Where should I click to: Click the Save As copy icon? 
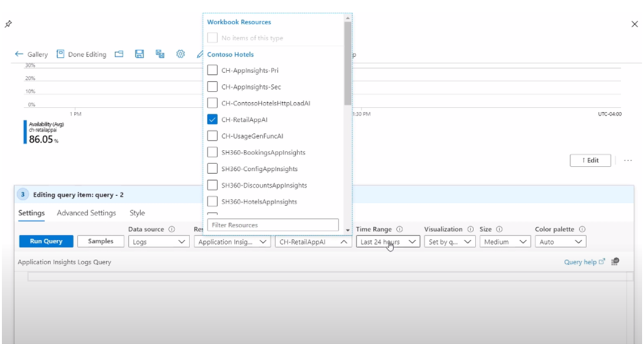(x=160, y=54)
